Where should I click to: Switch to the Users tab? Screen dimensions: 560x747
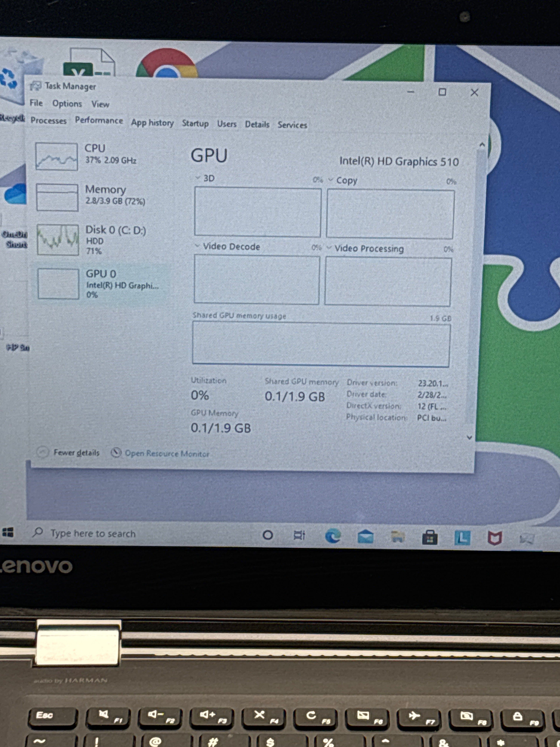click(226, 124)
